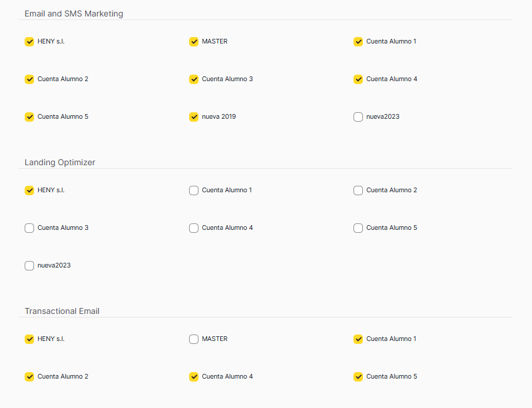Enable MASTER under Transactional Email
The height and width of the screenshot is (408, 532).
194,339
